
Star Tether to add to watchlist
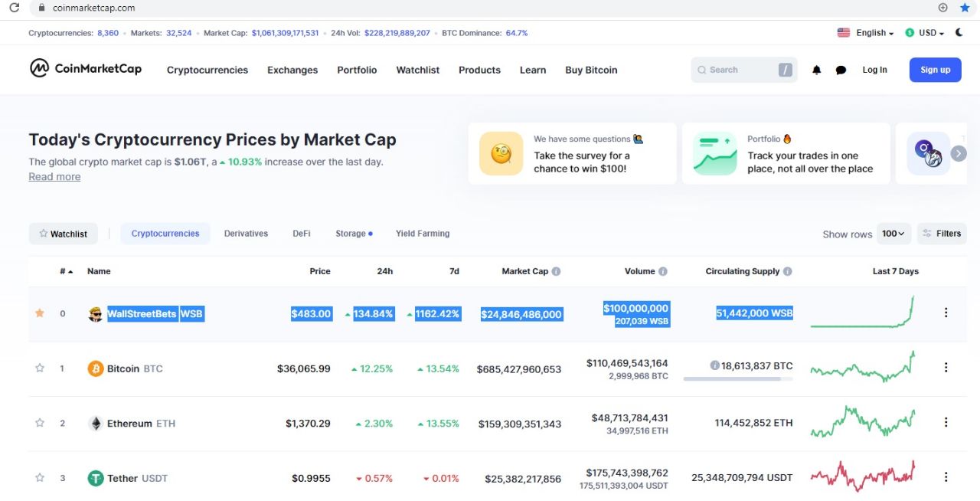(x=40, y=477)
